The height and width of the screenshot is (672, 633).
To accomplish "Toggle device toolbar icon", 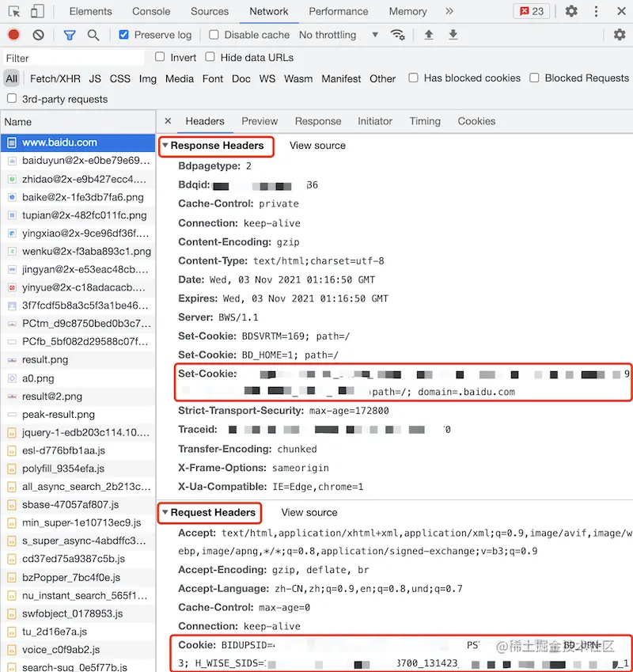I will [x=37, y=11].
